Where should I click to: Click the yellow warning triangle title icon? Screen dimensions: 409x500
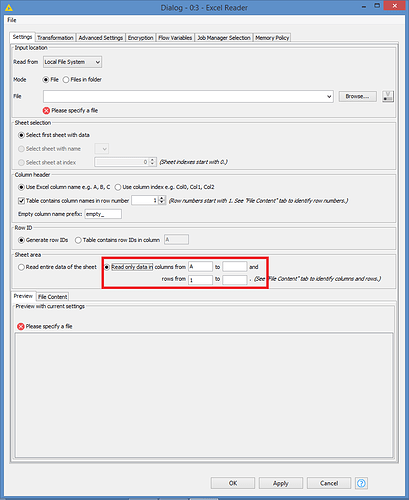(9, 7)
